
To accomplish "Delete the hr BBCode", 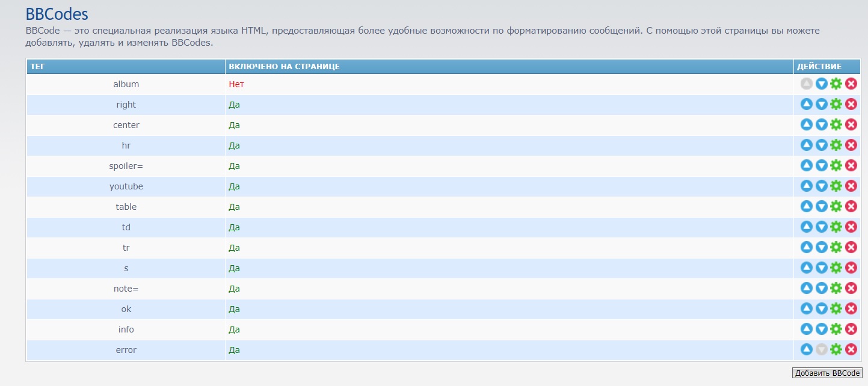I will pyautogui.click(x=851, y=146).
